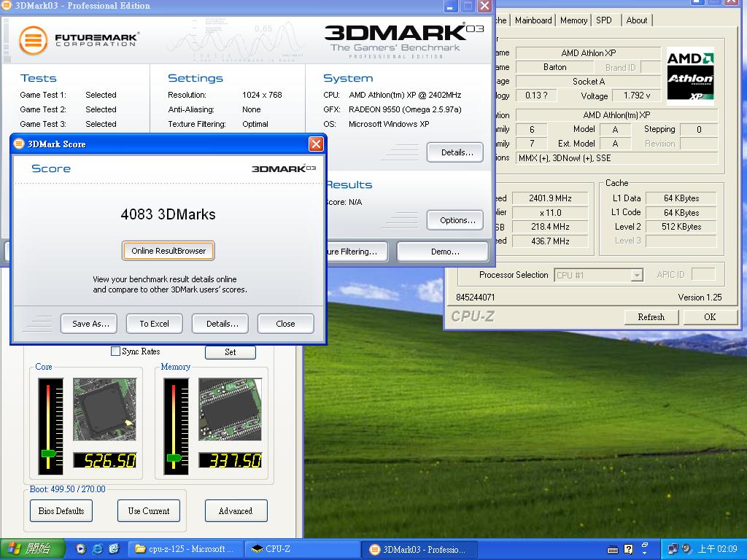Click the Online ResultBrowser button
747x560 pixels.
pyautogui.click(x=169, y=251)
